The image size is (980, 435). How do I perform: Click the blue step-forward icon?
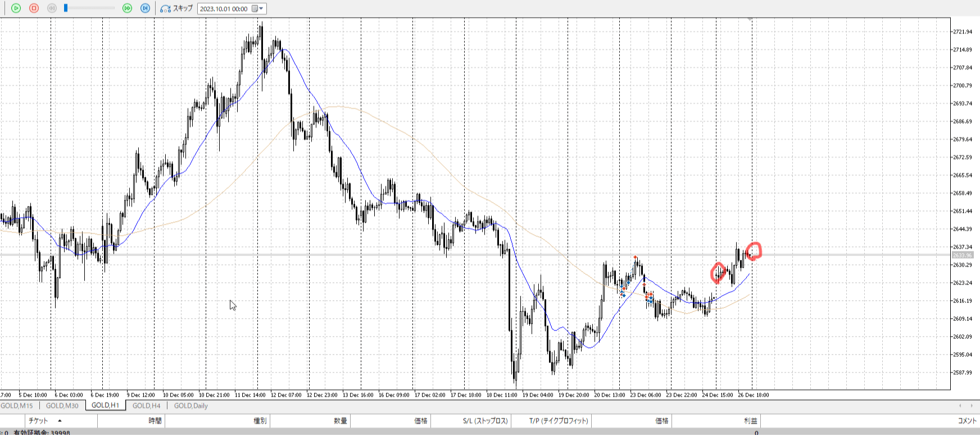pyautogui.click(x=145, y=8)
